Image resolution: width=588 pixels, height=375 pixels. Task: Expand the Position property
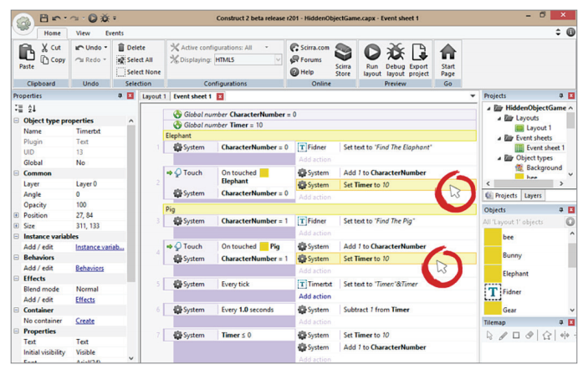pos(17,215)
